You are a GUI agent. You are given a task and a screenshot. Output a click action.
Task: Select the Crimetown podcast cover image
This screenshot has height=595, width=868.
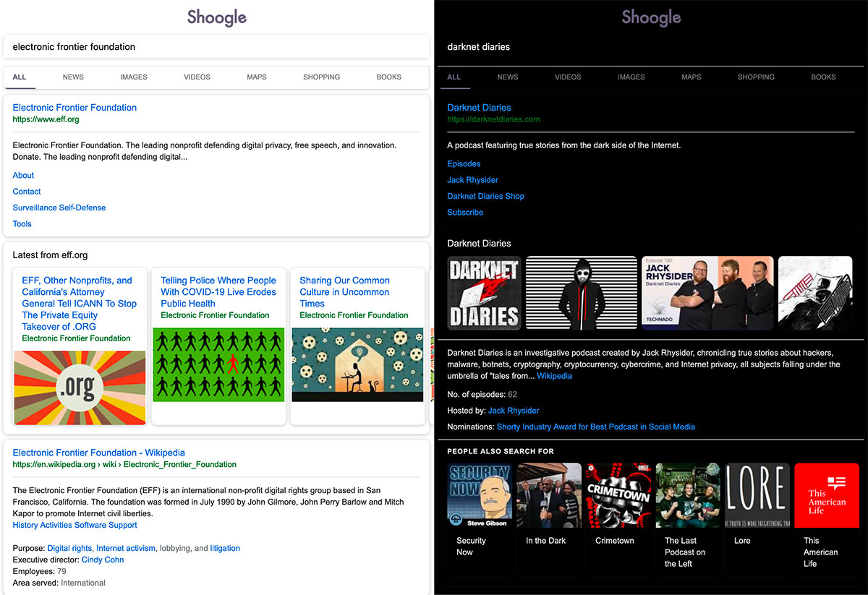[615, 495]
